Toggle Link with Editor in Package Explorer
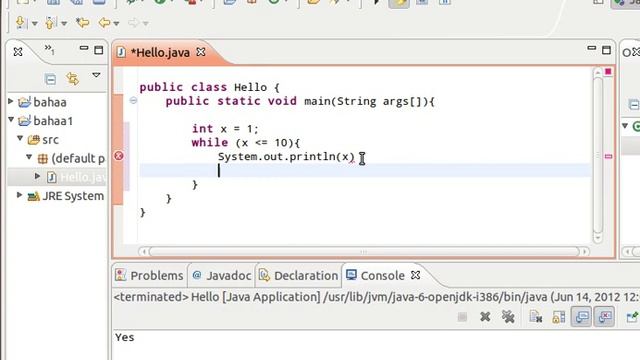The image size is (640, 360). coord(73,78)
